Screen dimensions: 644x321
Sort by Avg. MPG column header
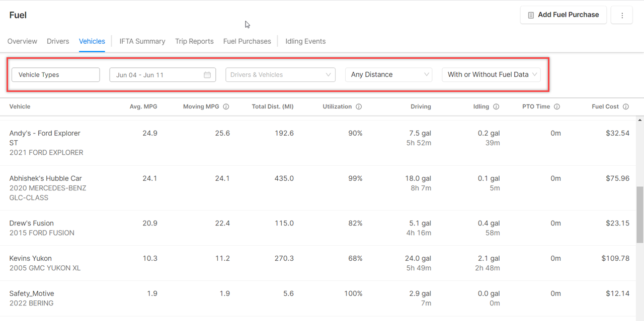coord(143,106)
